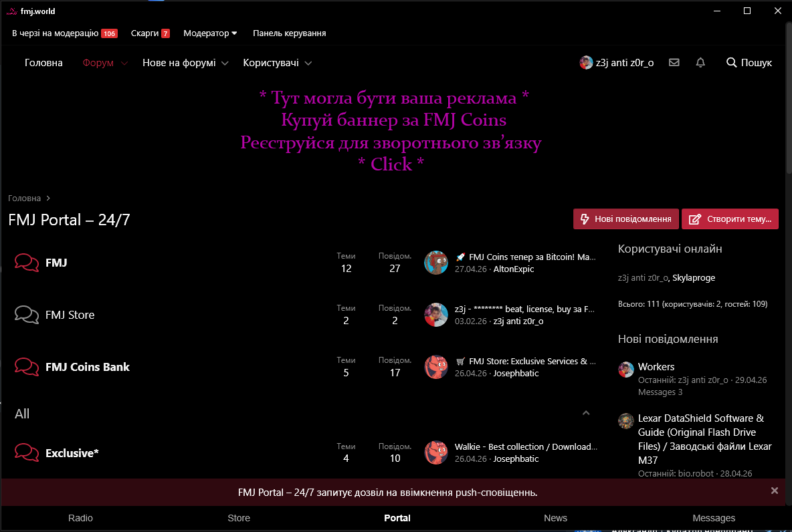This screenshot has width=792, height=532.
Task: Open z3j beat, license thread link
Action: tap(524, 309)
